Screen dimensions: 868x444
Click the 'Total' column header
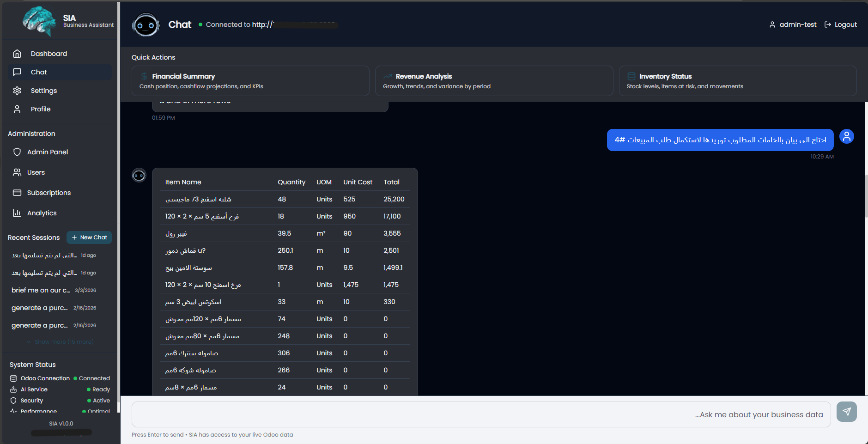(391, 182)
